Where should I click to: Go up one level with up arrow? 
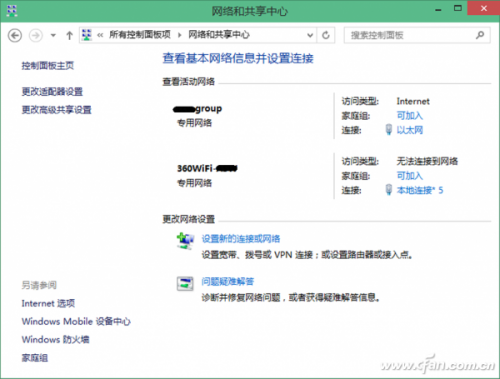click(x=69, y=35)
